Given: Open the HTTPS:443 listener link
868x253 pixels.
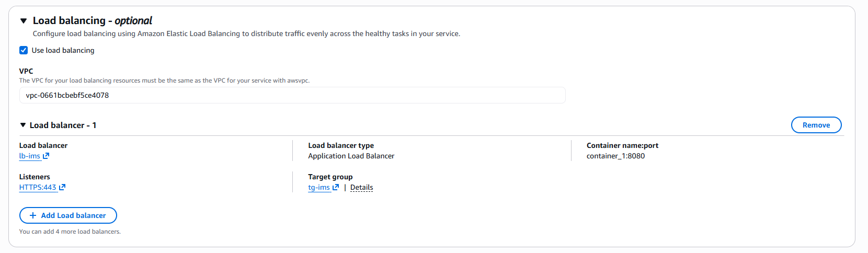Looking at the screenshot, I should click(x=38, y=187).
